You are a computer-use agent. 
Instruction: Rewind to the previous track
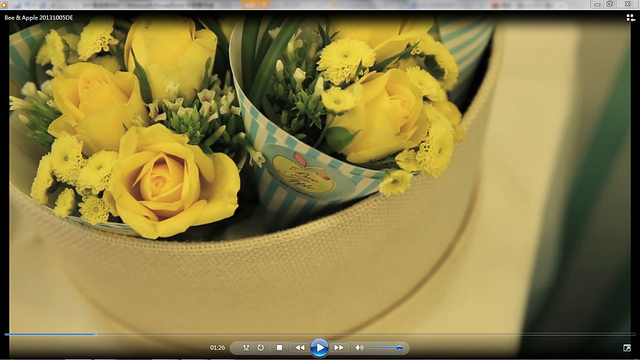300,348
